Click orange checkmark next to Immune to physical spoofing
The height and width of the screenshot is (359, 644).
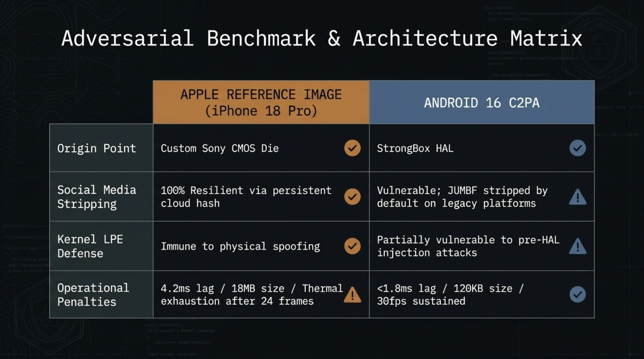[352, 246]
